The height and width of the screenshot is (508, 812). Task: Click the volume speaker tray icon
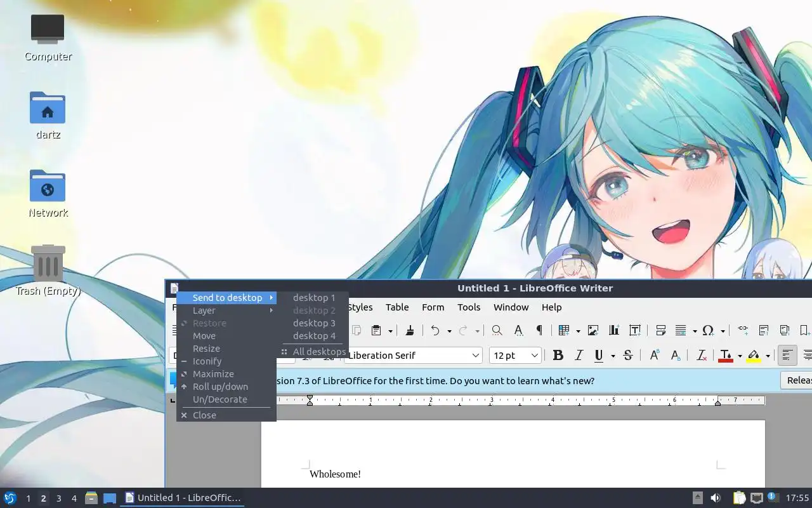[x=716, y=498]
